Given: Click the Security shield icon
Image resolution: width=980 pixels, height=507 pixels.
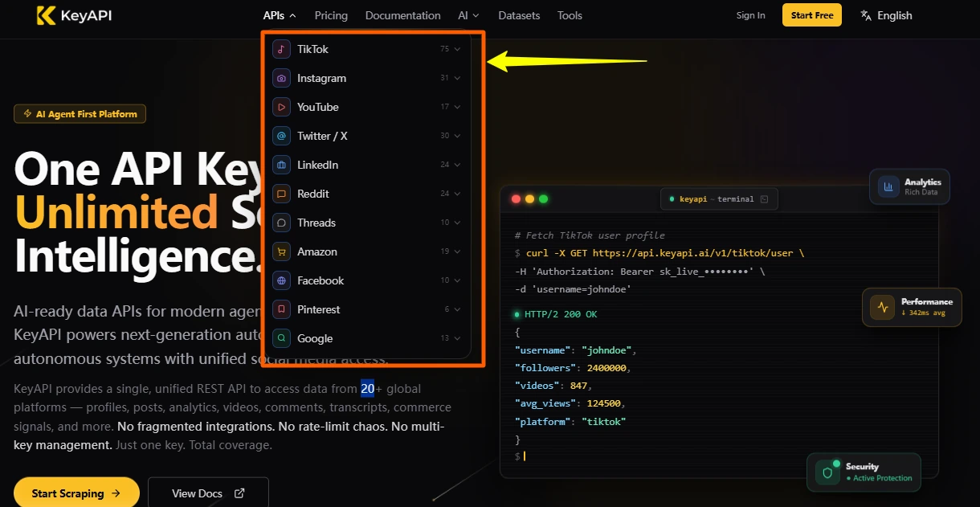Looking at the screenshot, I should 827,472.
